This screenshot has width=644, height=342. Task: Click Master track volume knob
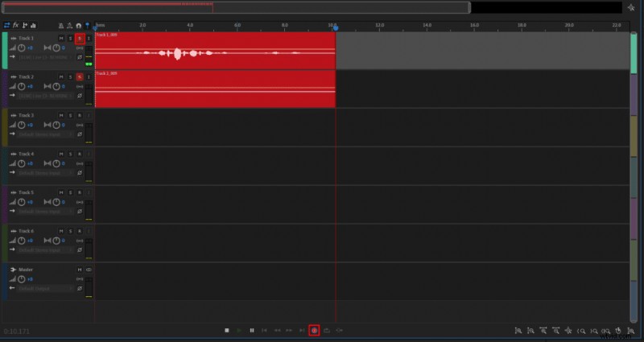coord(22,279)
